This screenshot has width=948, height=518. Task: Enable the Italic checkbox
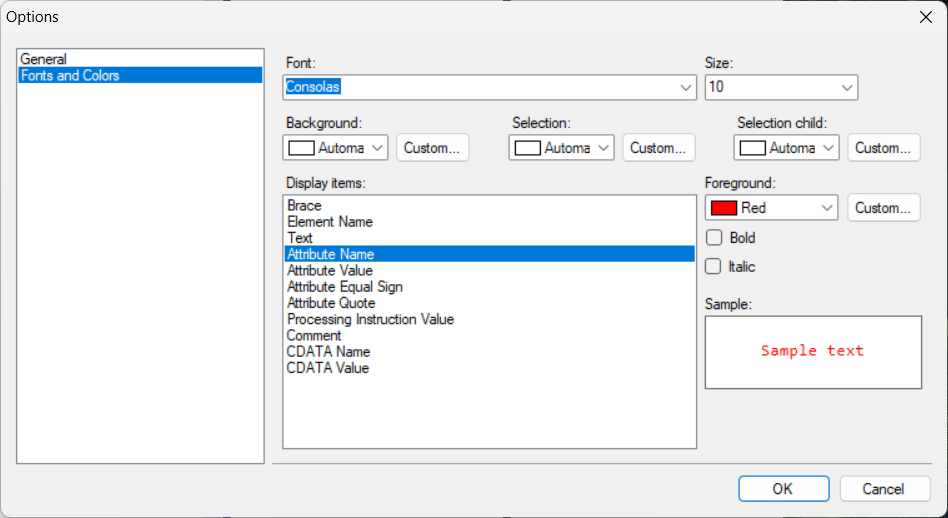[x=713, y=267]
